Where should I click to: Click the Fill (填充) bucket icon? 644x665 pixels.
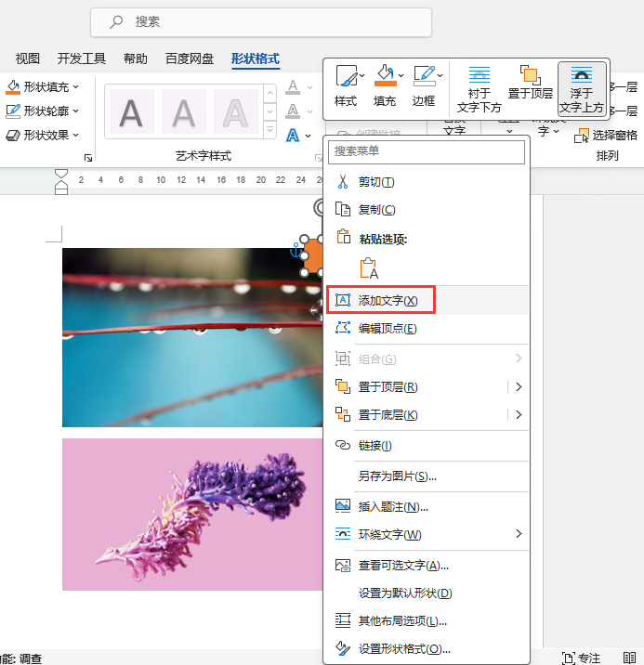385,76
